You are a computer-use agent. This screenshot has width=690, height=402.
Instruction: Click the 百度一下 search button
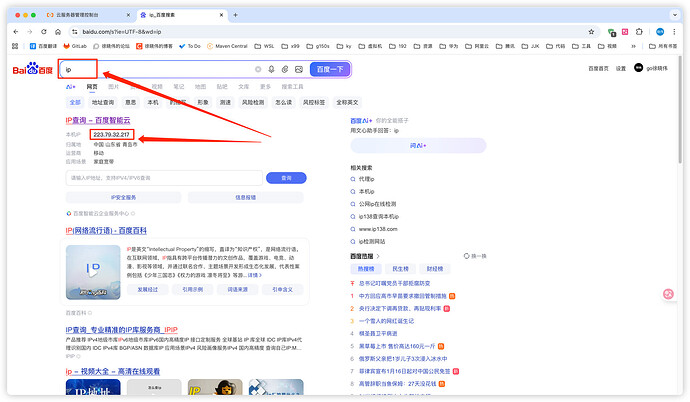(329, 69)
